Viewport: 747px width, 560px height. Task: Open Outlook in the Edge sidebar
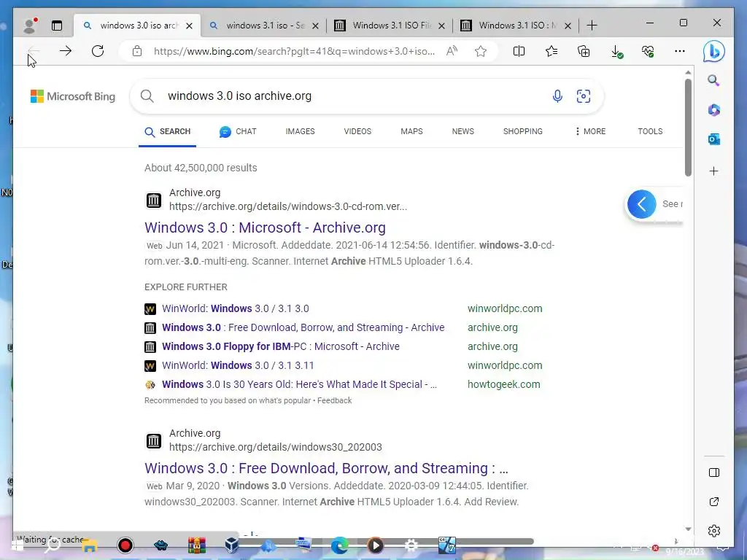click(x=713, y=139)
